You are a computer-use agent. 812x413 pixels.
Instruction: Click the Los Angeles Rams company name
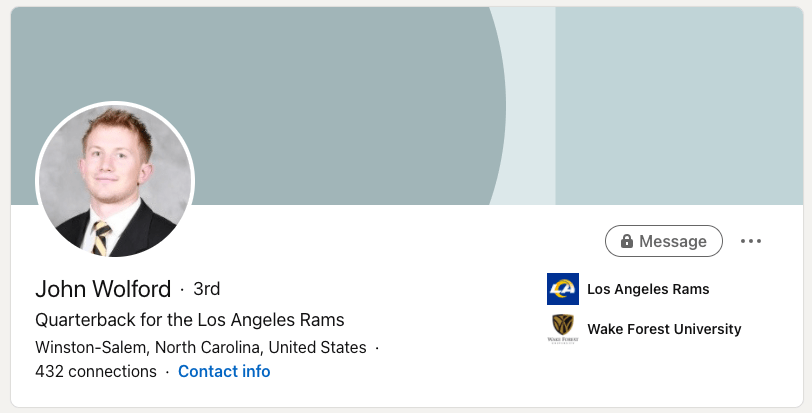(x=648, y=289)
